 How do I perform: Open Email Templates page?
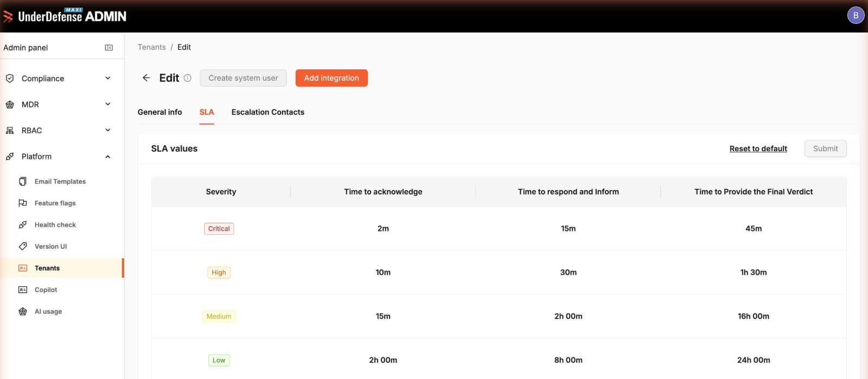click(60, 182)
